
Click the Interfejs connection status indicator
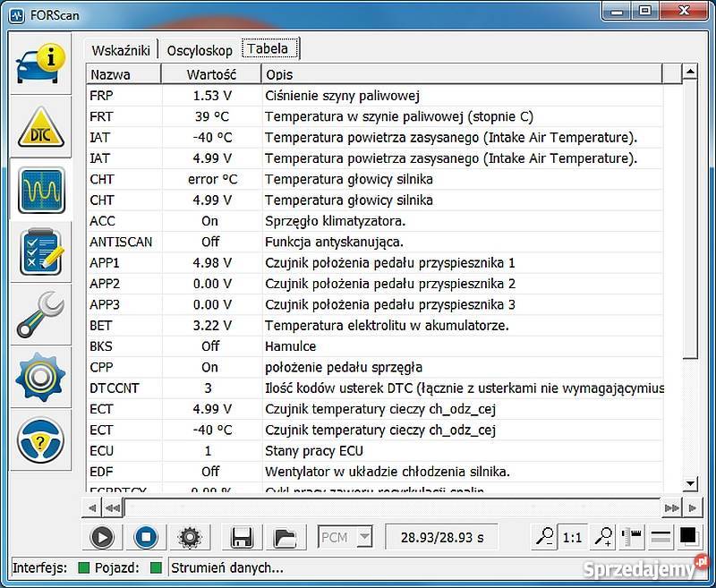[81, 567]
